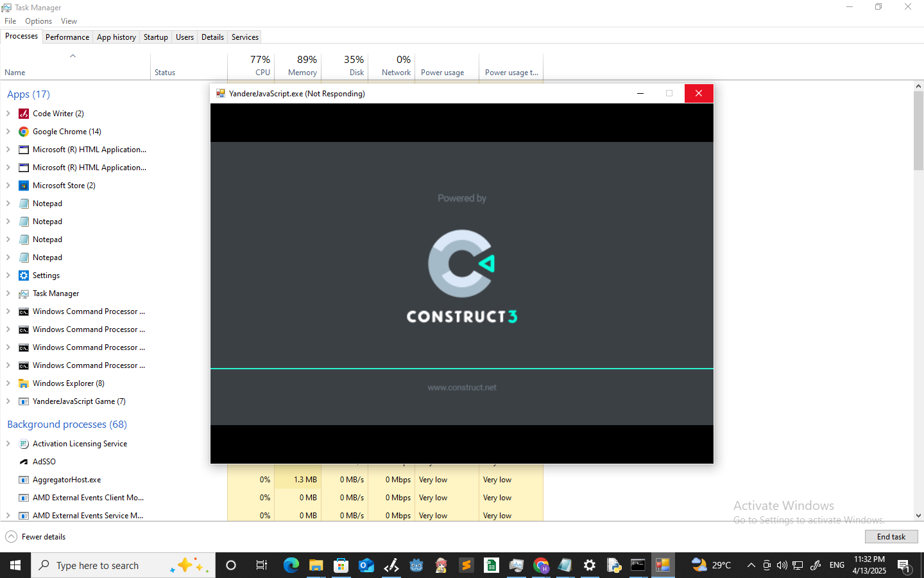The width and height of the screenshot is (924, 578).
Task: Open the Windows Start menu
Action: tap(15, 565)
